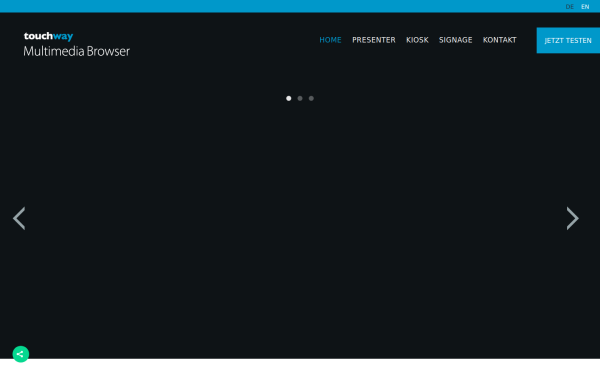Image resolution: width=600 pixels, height=375 pixels.
Task: Open the SIGNAGE menu item
Action: 455,40
